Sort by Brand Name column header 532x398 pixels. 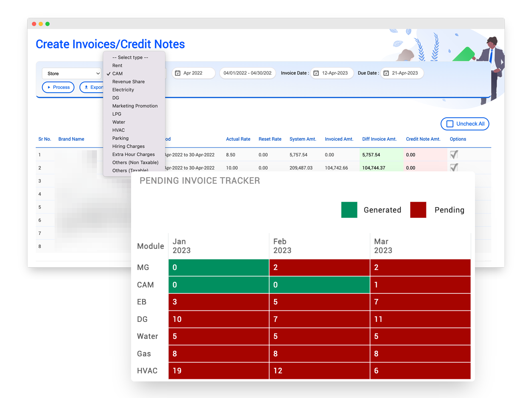pos(71,139)
